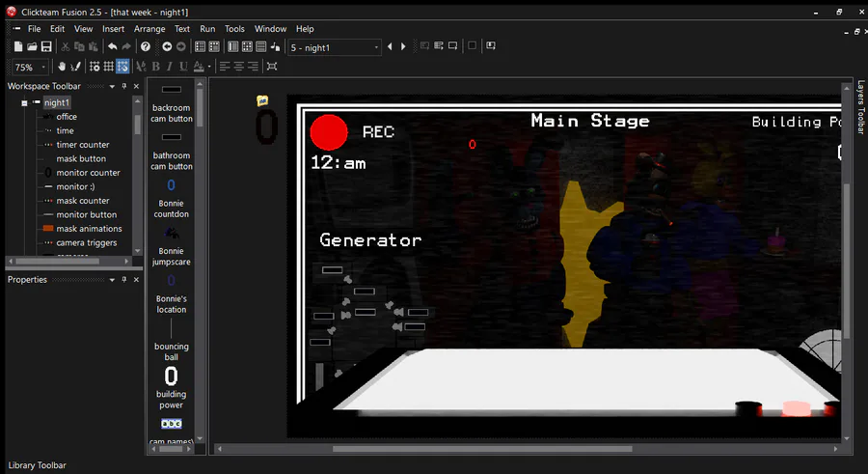The width and height of the screenshot is (868, 474).
Task: Open the Tools menu
Action: click(x=234, y=29)
